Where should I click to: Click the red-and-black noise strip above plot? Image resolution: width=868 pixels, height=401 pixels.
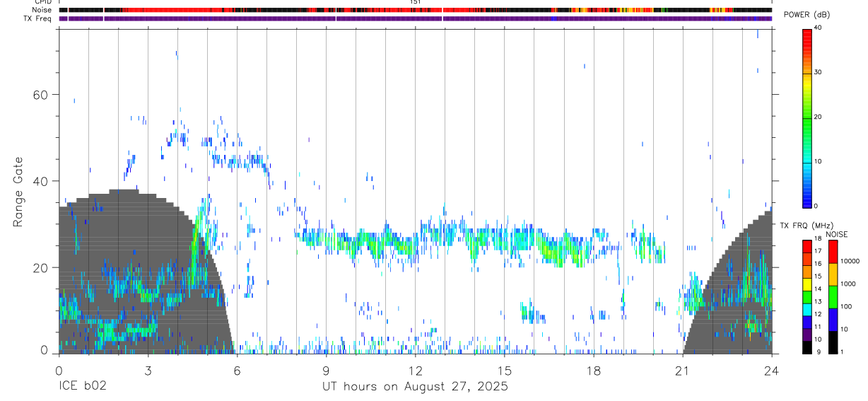tap(415, 10)
